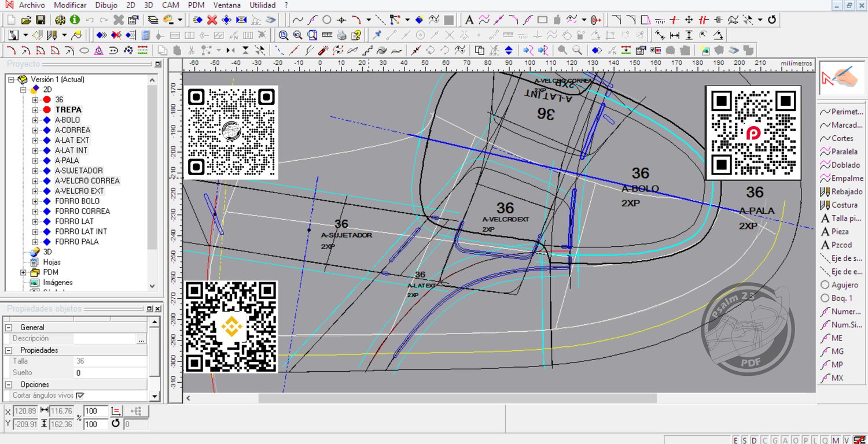This screenshot has height=444, width=868.
Task: Open a file with the folder icon
Action: [27, 20]
